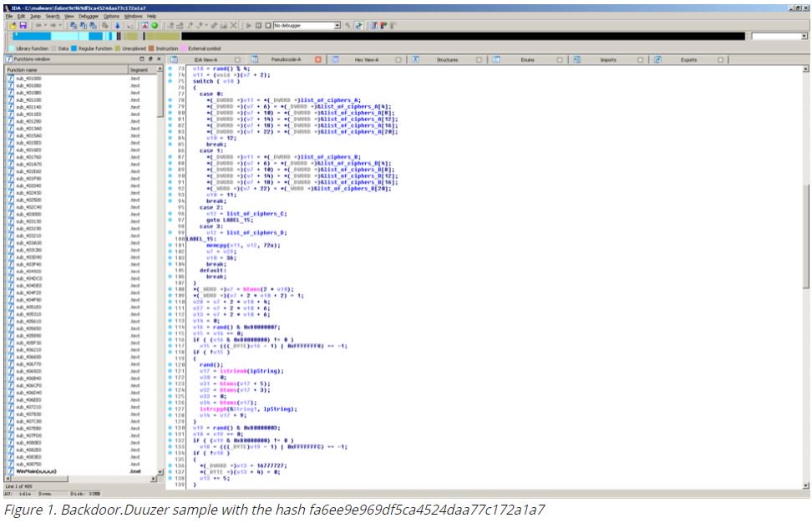Viewport: 812px width, 523px height.
Task: Click Regular function legend color swatch
Action: pos(74,48)
